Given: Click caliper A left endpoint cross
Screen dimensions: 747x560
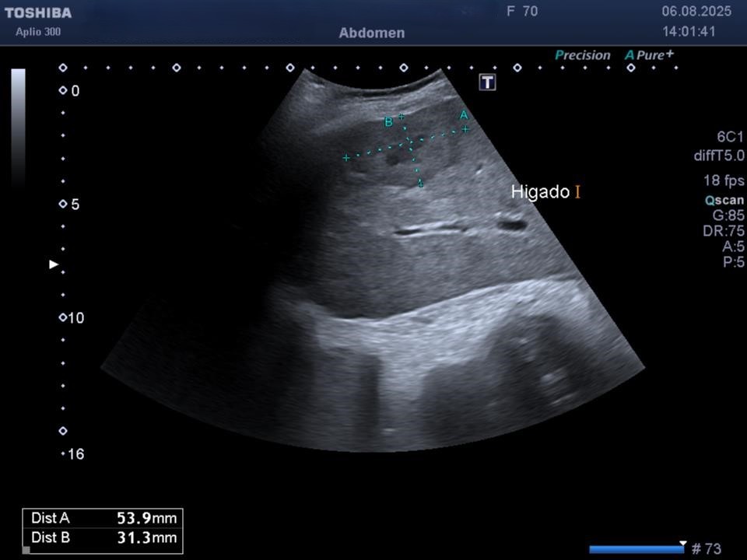Looking at the screenshot, I should [x=346, y=158].
